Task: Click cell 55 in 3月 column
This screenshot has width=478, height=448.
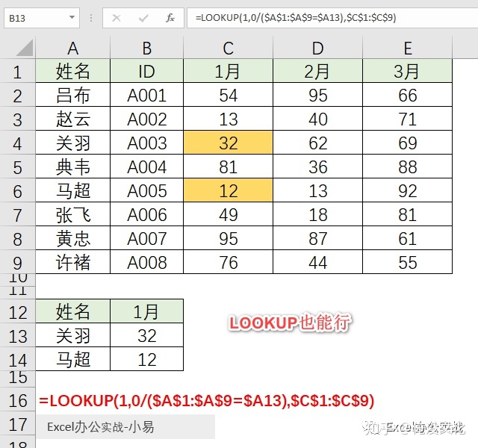Action: coord(407,262)
